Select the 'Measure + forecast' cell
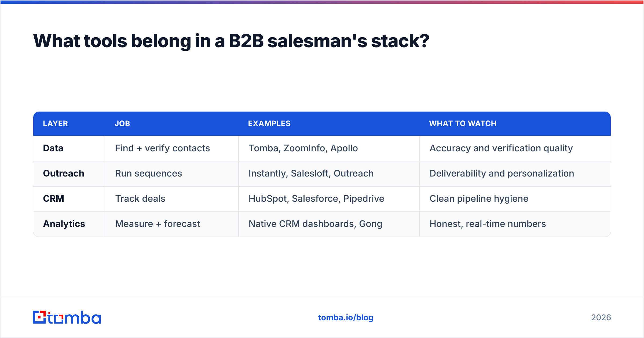The height and width of the screenshot is (338, 644). pyautogui.click(x=172, y=224)
